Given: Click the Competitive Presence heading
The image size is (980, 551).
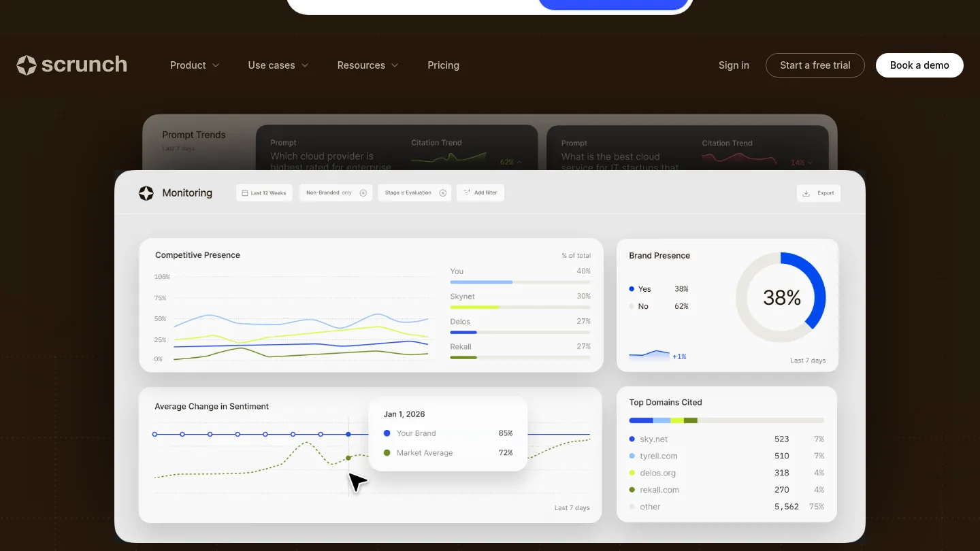Looking at the screenshot, I should pos(197,255).
